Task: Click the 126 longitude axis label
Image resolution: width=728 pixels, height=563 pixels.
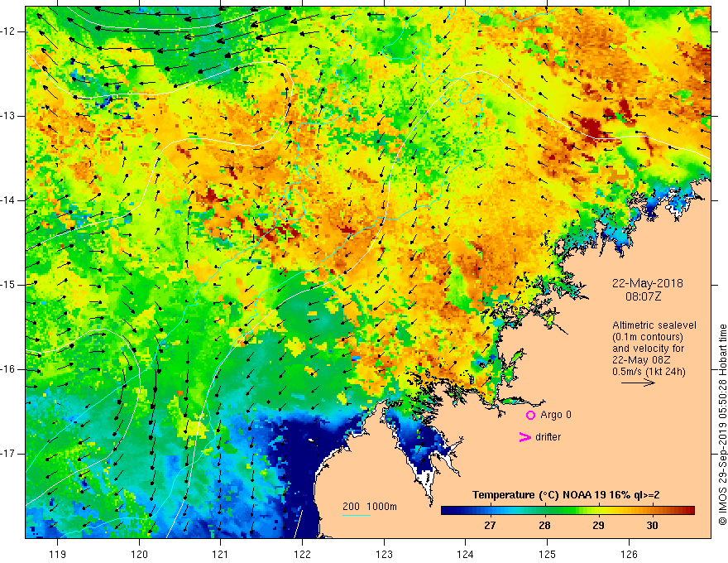Action: (x=629, y=554)
